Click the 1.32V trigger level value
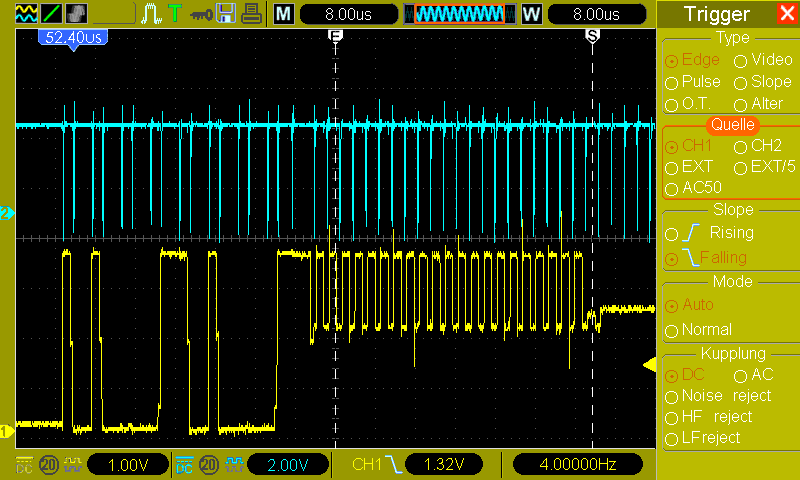 pyautogui.click(x=443, y=464)
